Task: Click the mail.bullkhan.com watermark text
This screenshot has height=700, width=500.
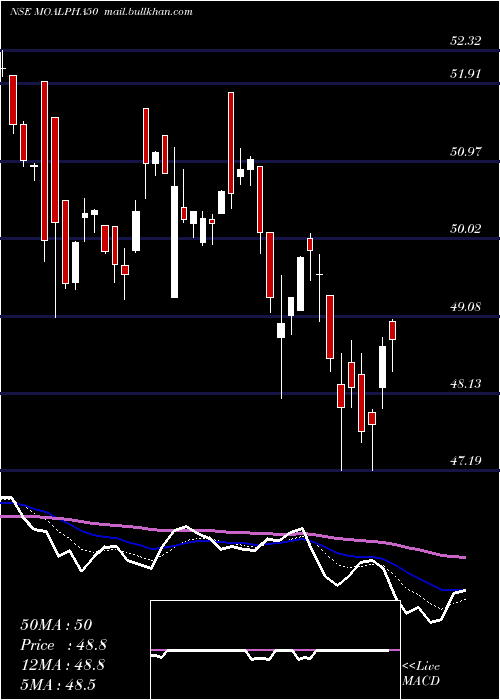Action: [148, 12]
